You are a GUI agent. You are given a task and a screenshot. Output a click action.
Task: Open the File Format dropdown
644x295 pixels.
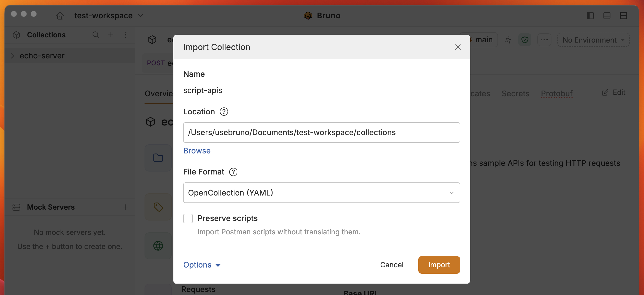322,193
